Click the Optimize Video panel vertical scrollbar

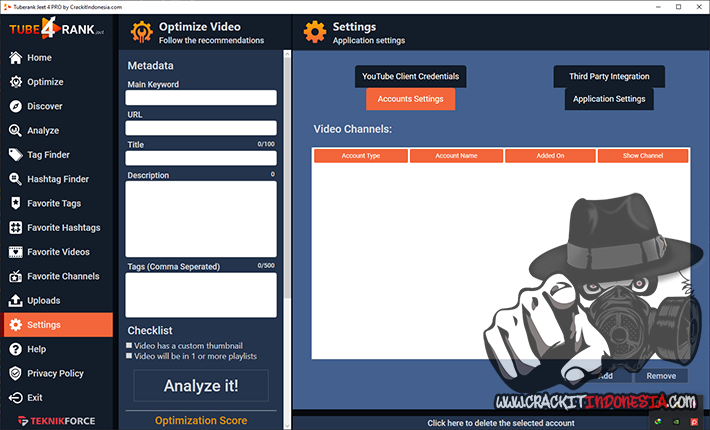pos(287,200)
